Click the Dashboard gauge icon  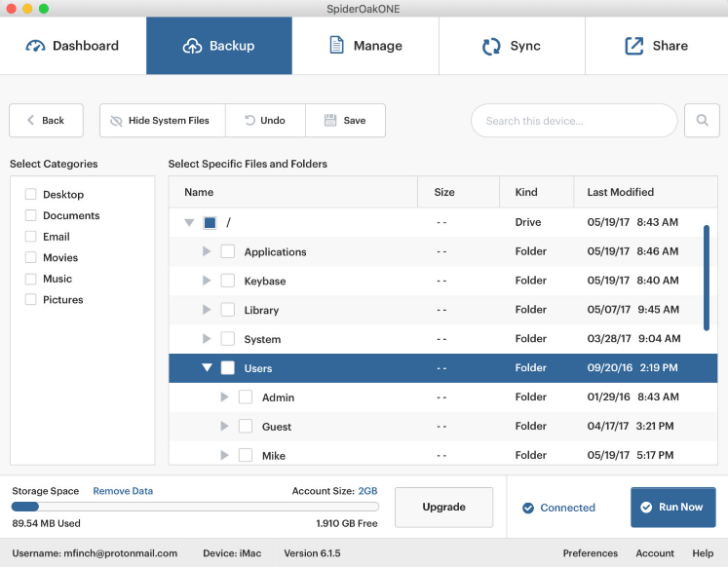(x=35, y=46)
